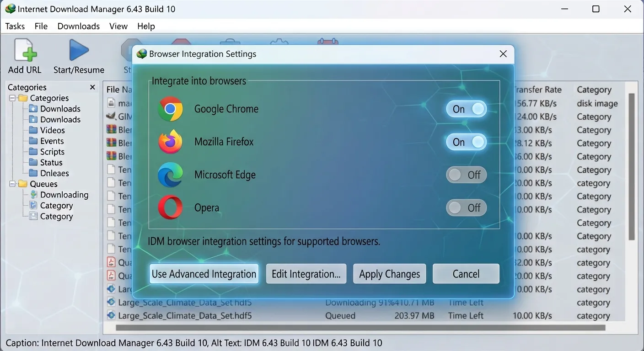Viewport: 644px width, 351px height.
Task: Select the Queues node label
Action: 44,184
